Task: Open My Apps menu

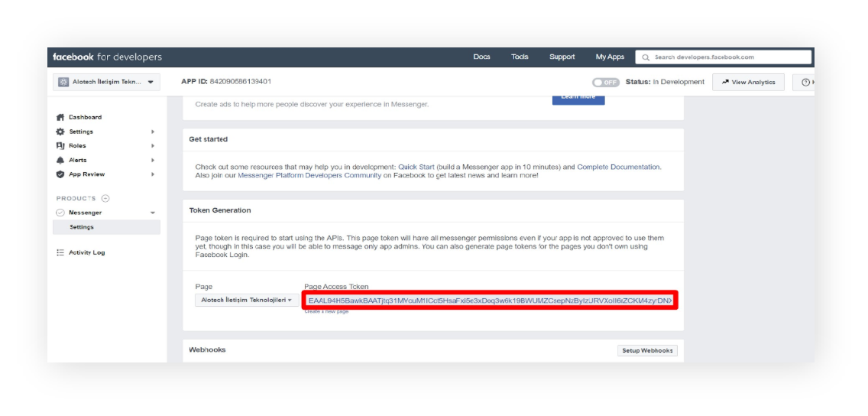Action: [610, 57]
